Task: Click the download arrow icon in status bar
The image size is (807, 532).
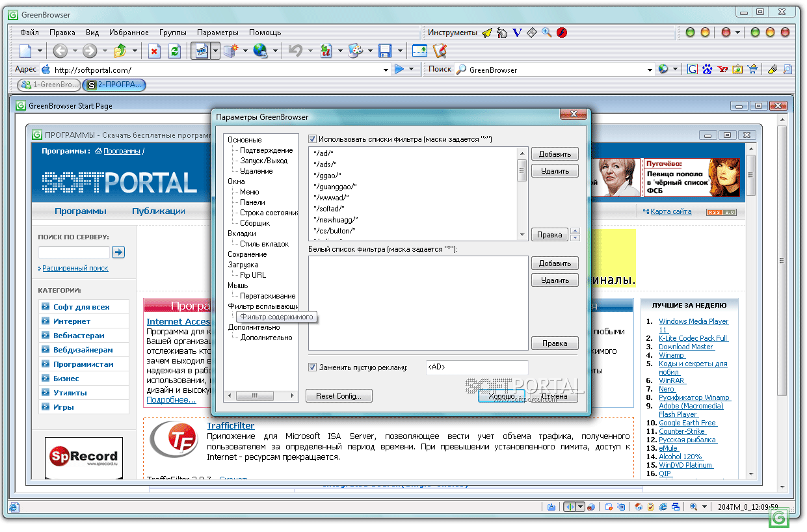Action: 551,507
